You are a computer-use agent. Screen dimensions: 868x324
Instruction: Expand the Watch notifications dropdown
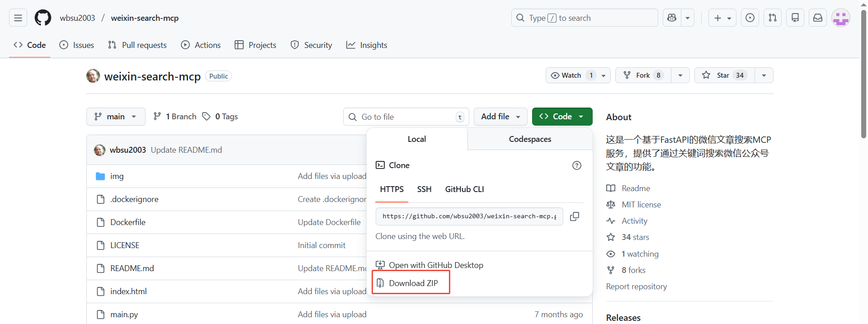pyautogui.click(x=578, y=75)
